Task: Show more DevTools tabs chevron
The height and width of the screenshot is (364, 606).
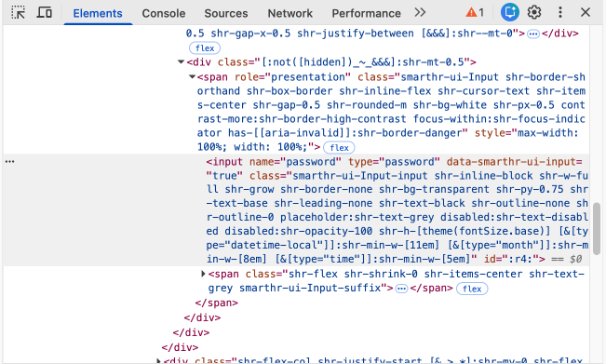Action: (420, 13)
